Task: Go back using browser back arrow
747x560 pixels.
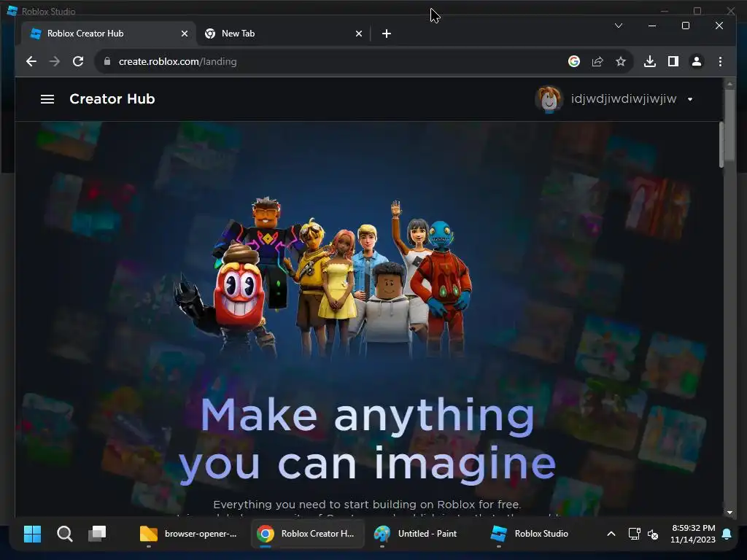Action: tap(31, 61)
